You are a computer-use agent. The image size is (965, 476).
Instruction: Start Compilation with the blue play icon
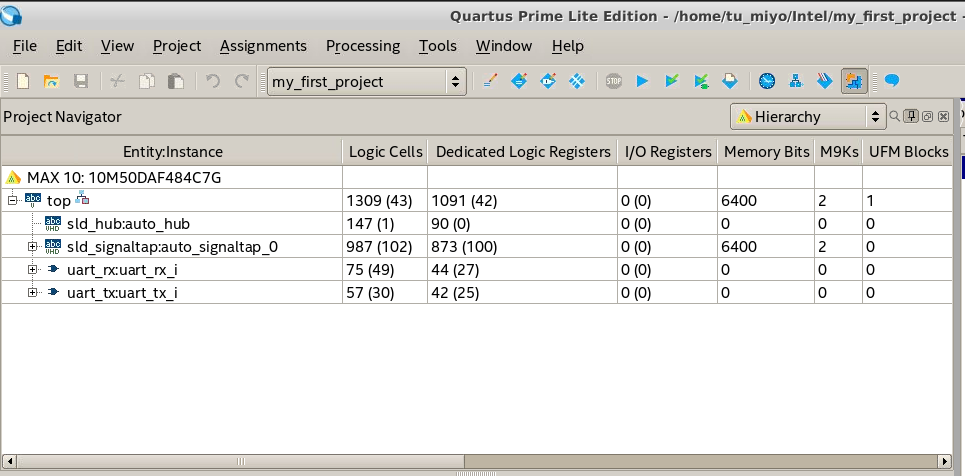click(643, 81)
